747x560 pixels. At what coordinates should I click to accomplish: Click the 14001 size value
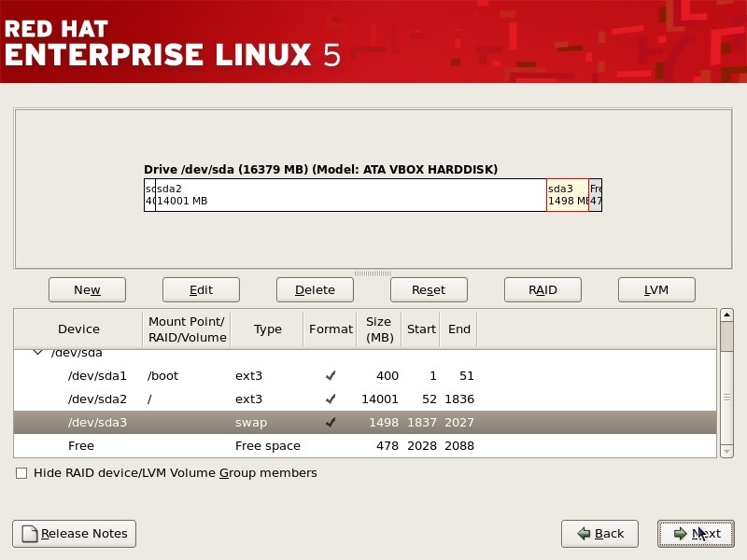(380, 399)
